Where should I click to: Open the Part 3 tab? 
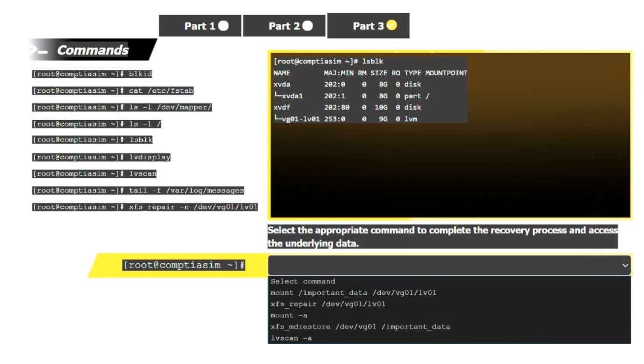point(368,26)
